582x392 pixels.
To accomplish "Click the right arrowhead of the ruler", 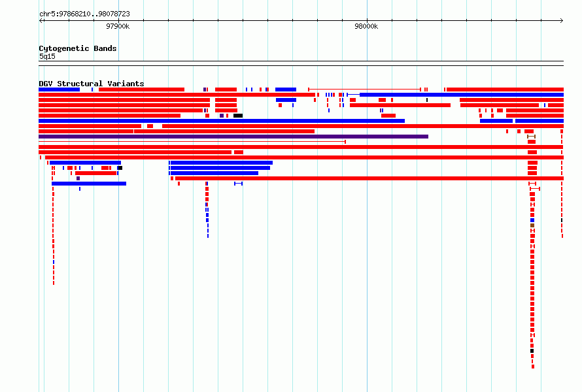I will pos(561,21).
